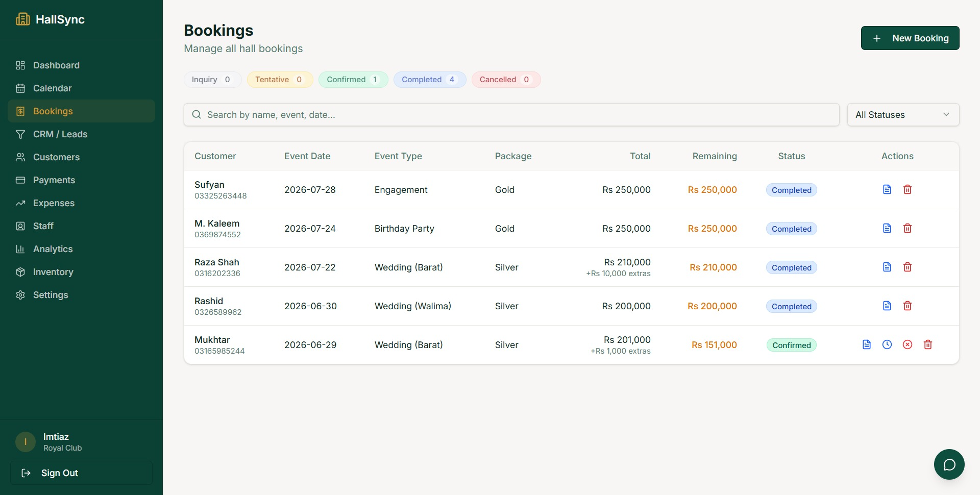Click customer name Sufyan

(209, 185)
